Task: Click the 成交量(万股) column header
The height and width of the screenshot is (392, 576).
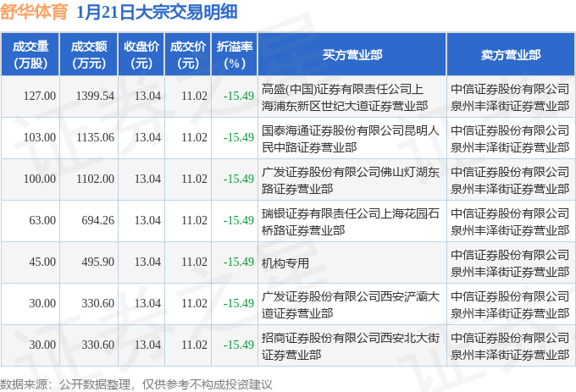Action: 30,54
